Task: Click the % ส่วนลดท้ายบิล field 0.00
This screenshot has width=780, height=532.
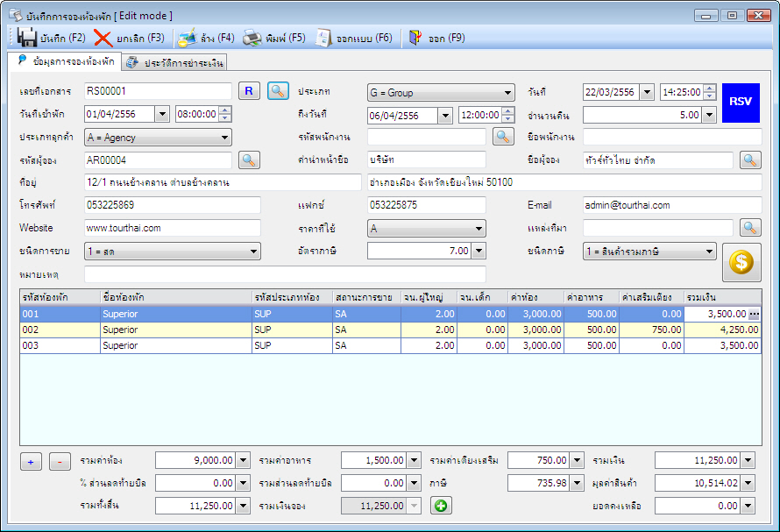Action: pyautogui.click(x=195, y=483)
